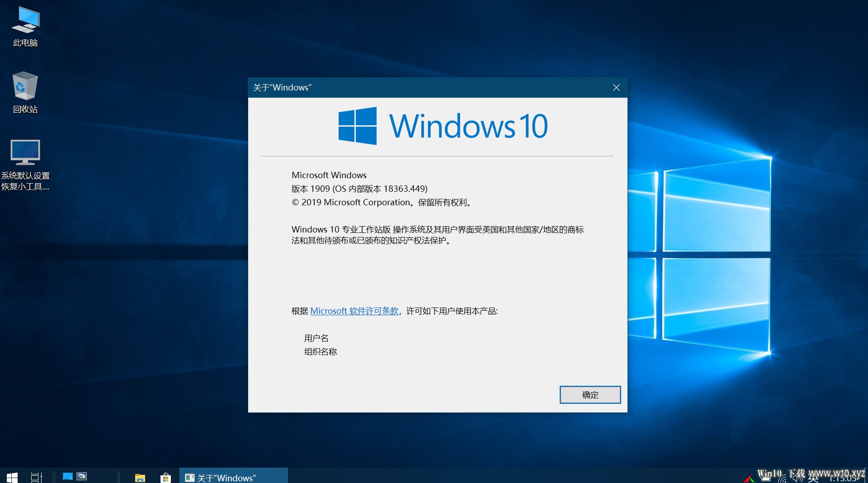Click the "组织名称" text
This screenshot has width=868, height=483.
coord(321,352)
